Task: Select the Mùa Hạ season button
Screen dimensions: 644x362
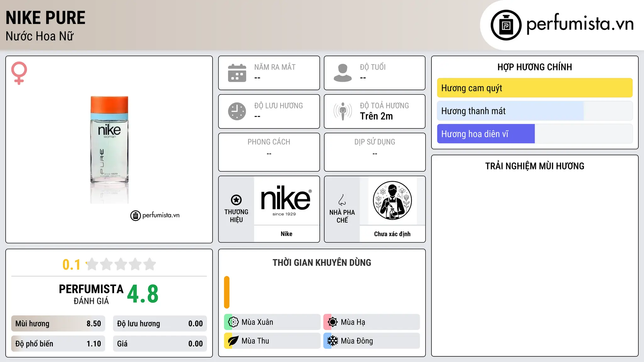Action: 371,322
